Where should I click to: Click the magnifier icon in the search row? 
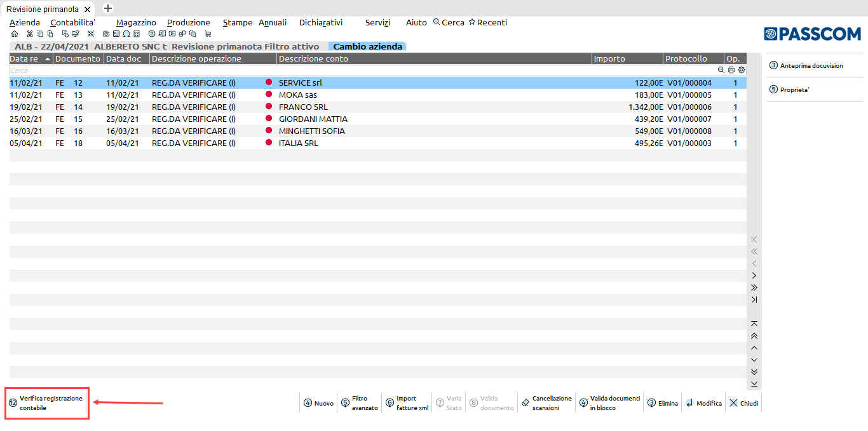721,70
